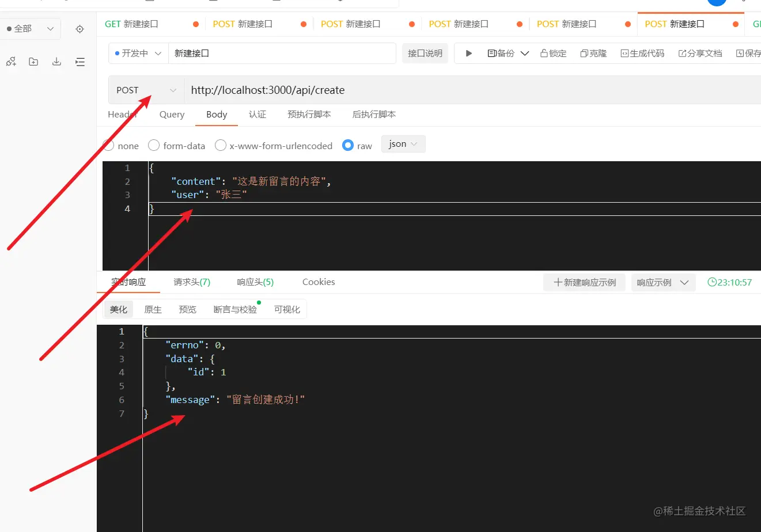Viewport: 761px width, 532px height.
Task: Open the 全部 filter dropdown
Action: pyautogui.click(x=31, y=28)
